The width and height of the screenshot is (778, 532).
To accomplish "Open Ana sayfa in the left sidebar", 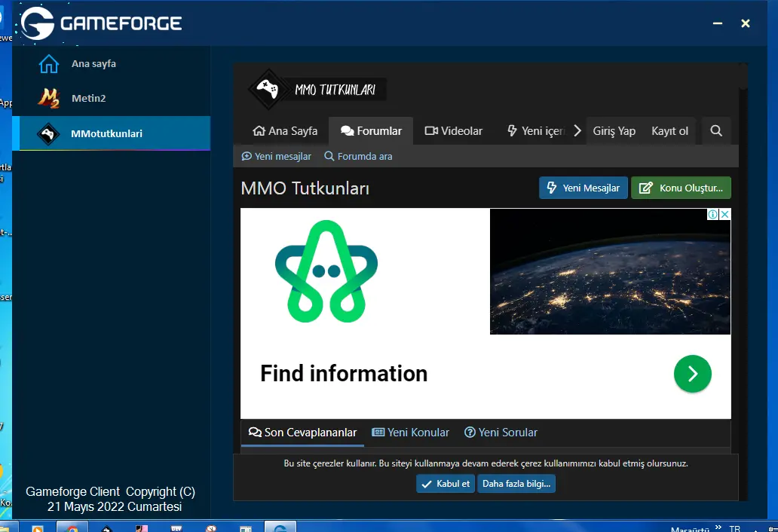I will [x=93, y=63].
